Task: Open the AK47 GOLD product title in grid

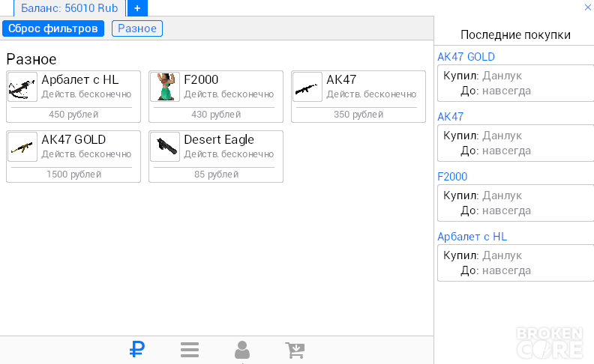Action: point(73,139)
